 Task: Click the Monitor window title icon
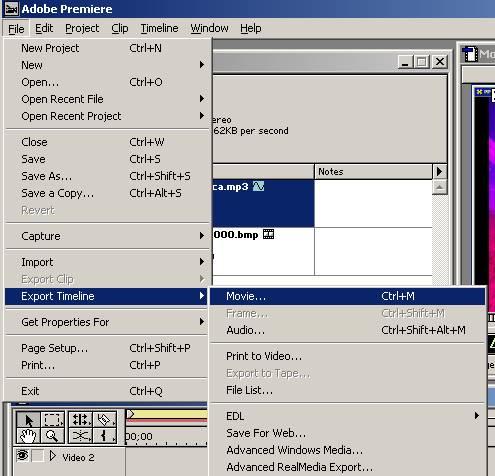pos(470,54)
